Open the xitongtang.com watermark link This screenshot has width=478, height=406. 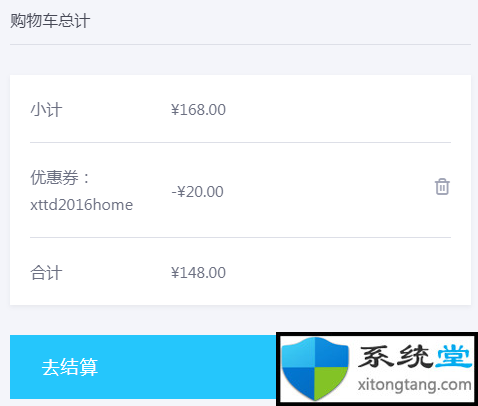pyautogui.click(x=414, y=385)
